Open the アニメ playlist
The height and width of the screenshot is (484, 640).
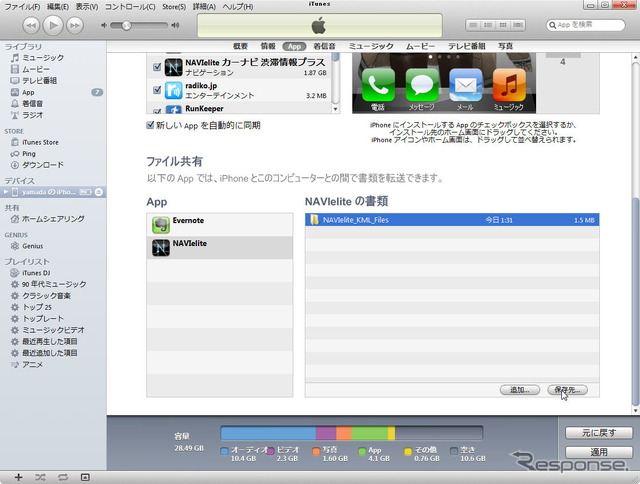coord(32,364)
